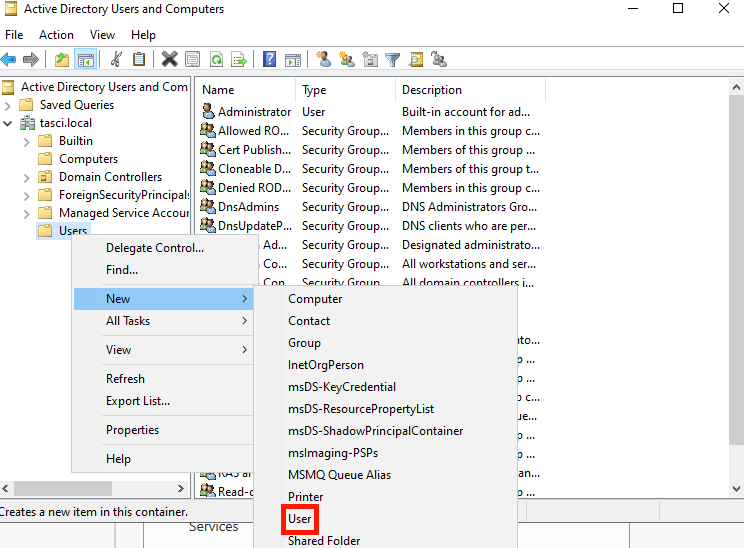744x548 pixels.
Task: Create a new Computer object
Action: tap(385, 299)
